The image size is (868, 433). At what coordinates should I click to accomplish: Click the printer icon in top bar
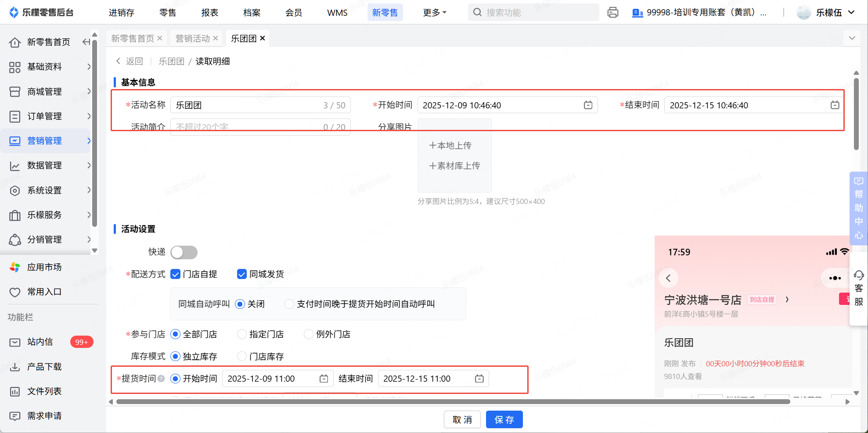tap(612, 12)
